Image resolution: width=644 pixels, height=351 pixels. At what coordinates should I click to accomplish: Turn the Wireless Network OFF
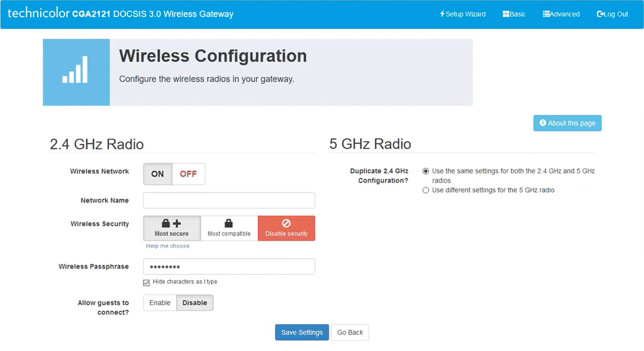pyautogui.click(x=188, y=174)
